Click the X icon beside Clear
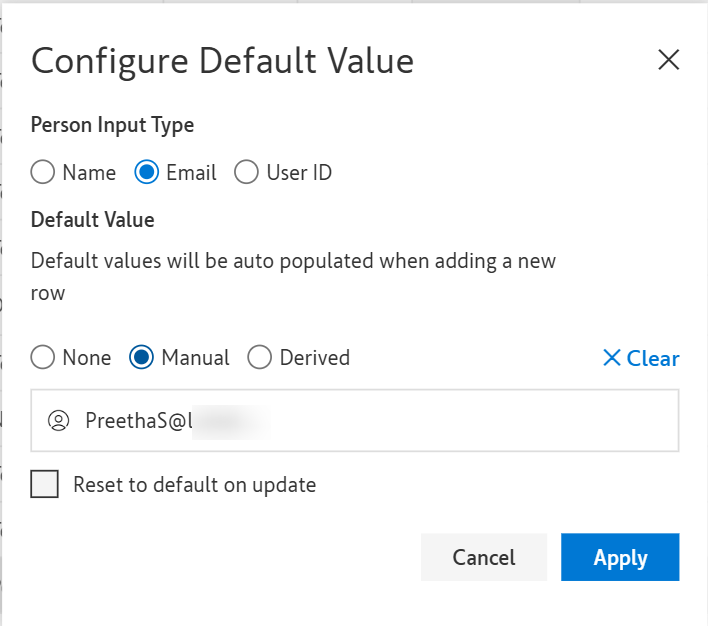 [x=612, y=358]
